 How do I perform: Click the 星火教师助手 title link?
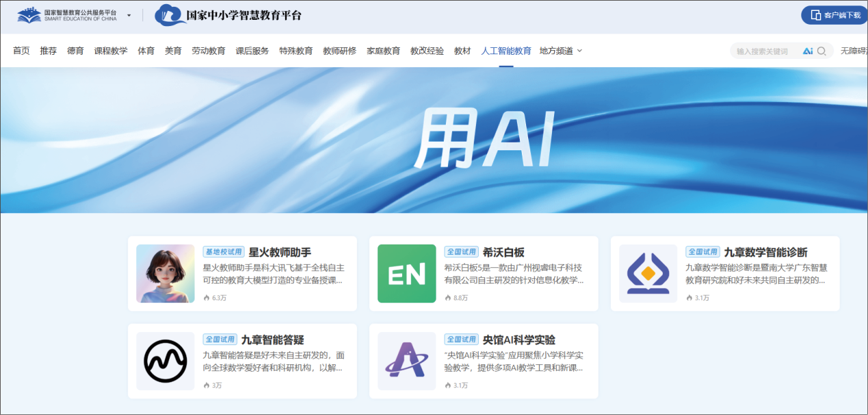280,252
